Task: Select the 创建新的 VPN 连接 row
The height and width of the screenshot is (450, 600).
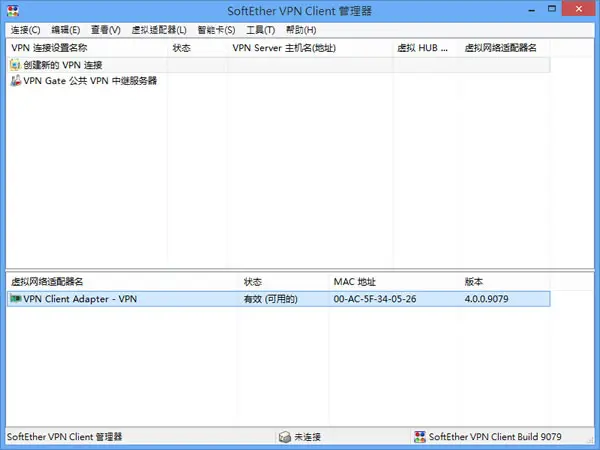Action: click(279, 65)
